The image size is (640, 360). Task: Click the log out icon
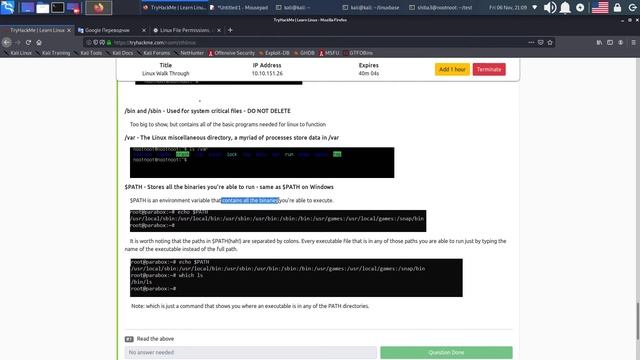click(632, 7)
